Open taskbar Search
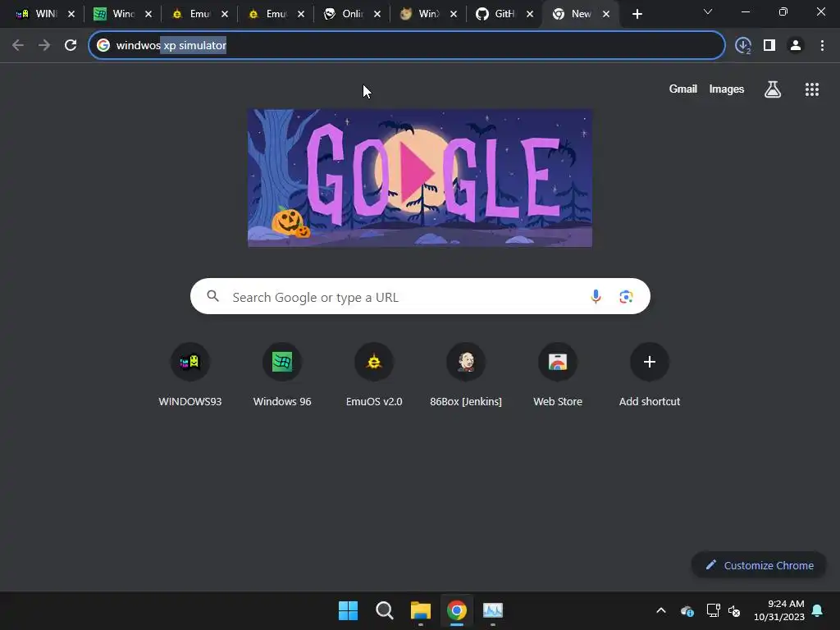Screen dimensions: 840x630 coord(385,610)
